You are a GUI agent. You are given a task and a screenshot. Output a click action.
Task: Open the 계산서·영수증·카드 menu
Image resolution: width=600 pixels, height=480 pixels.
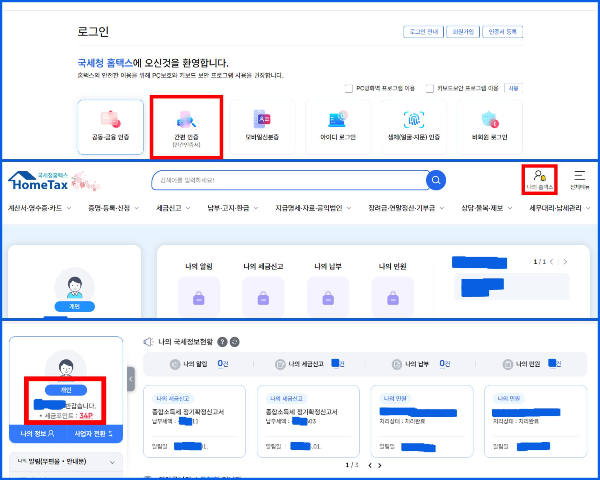tap(39, 208)
